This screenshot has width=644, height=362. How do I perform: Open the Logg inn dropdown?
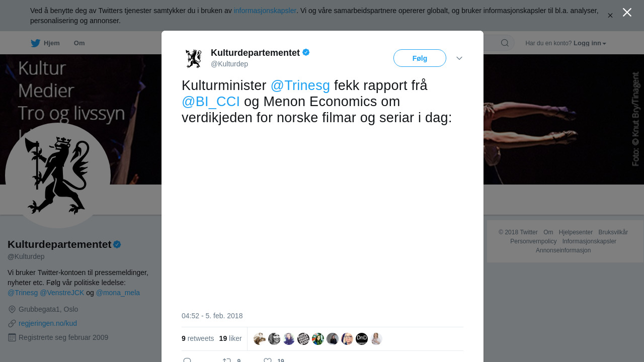coord(590,43)
